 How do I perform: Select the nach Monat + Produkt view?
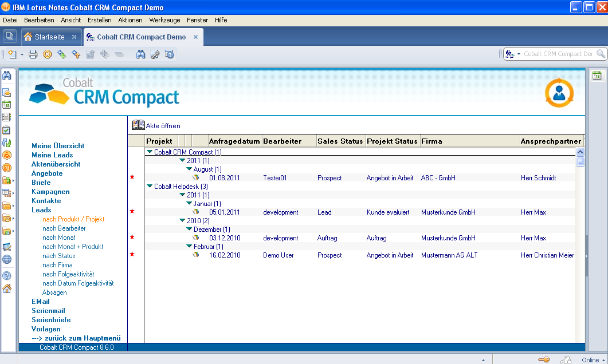coord(73,247)
